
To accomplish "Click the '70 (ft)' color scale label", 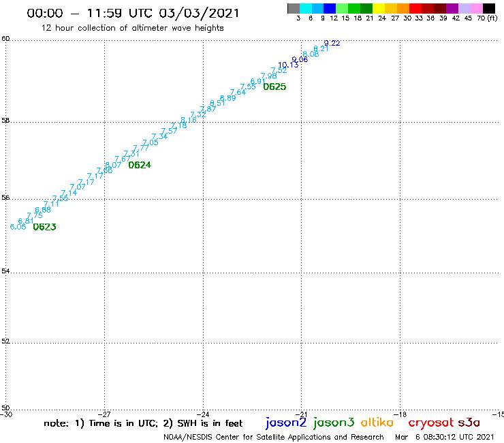I will [487, 18].
